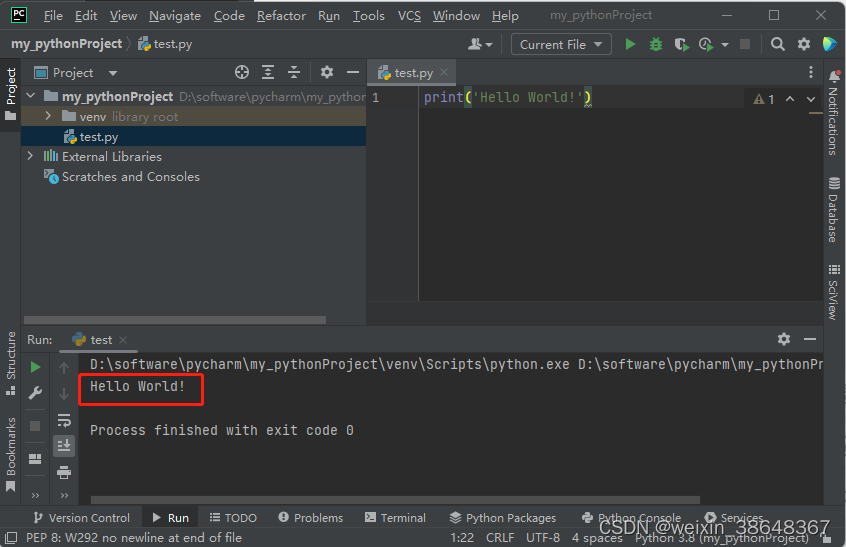Screen dimensions: 846x547
Task: Expand the profiler run options arrow
Action: tap(725, 45)
